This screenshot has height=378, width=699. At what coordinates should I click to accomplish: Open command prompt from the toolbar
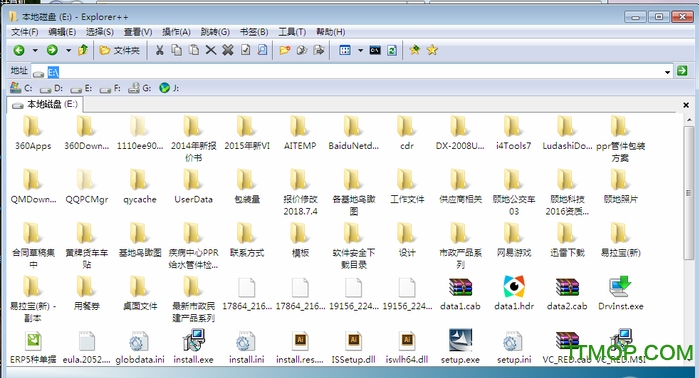click(375, 50)
